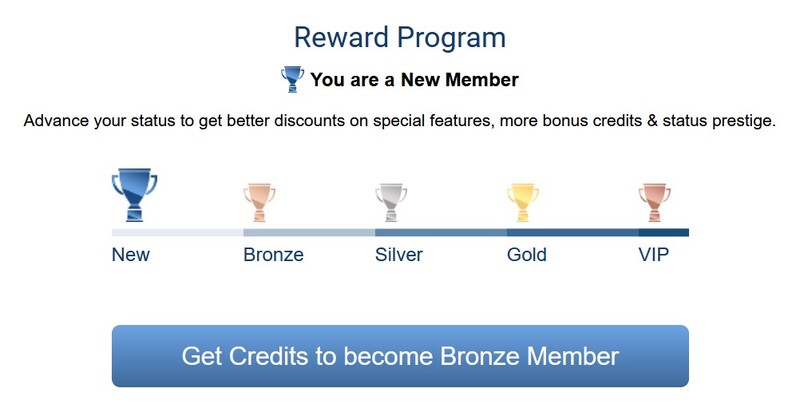Viewport: 800px width, 416px height.
Task: Click the New segment of progress bar
Action: [x=178, y=233]
